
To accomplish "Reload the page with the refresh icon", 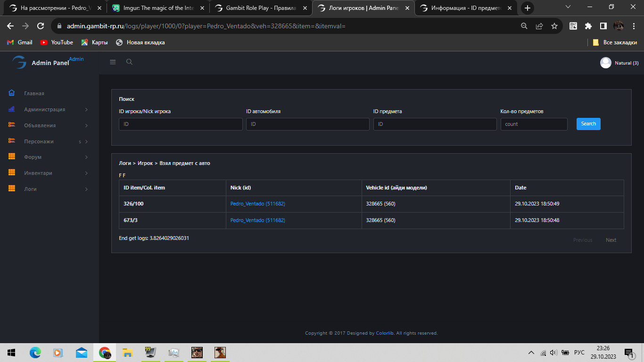I will (x=41, y=26).
